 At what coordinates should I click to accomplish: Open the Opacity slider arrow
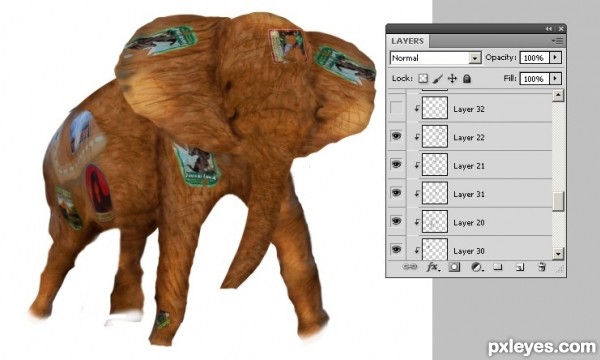556,58
